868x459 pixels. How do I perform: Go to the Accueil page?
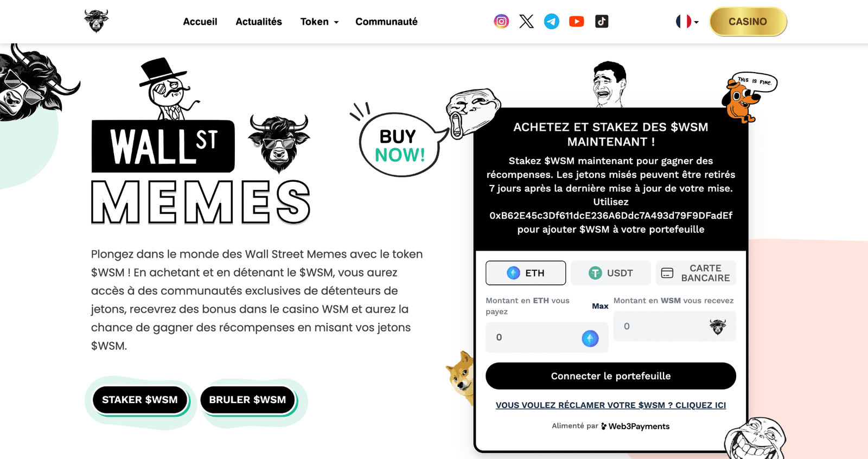200,22
